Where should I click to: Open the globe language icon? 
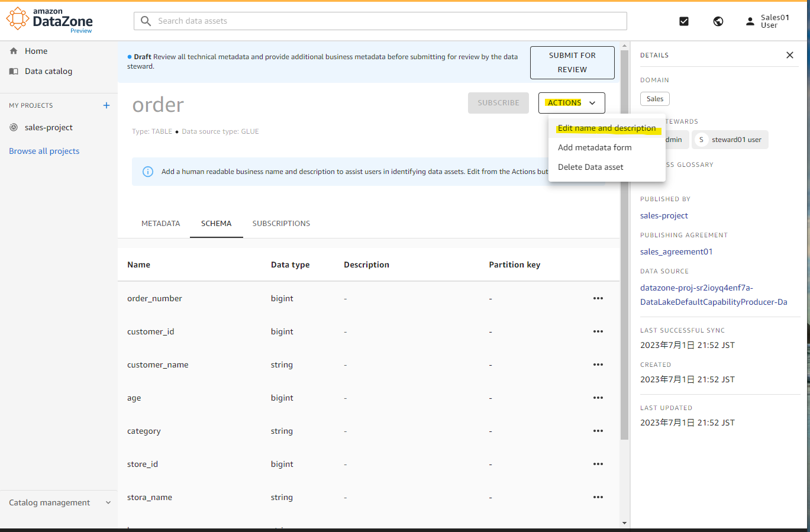[718, 21]
